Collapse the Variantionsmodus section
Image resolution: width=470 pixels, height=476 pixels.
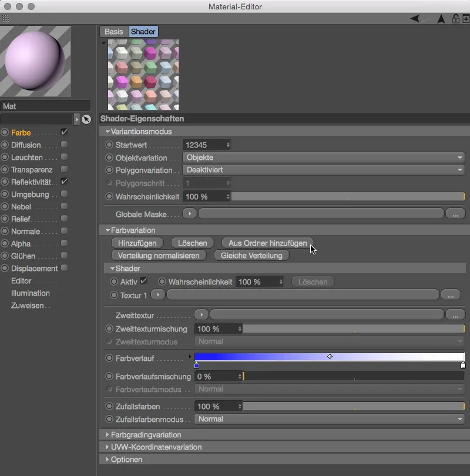(108, 132)
